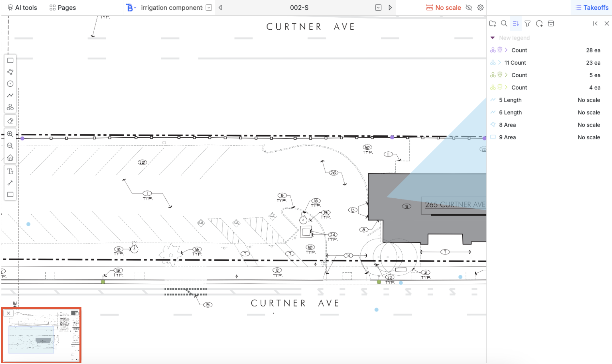612x364 pixels.
Task: Open scale settings gear
Action: coord(481,8)
